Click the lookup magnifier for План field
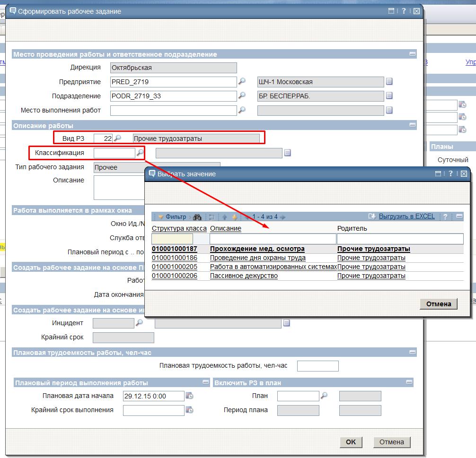 [x=324, y=396]
